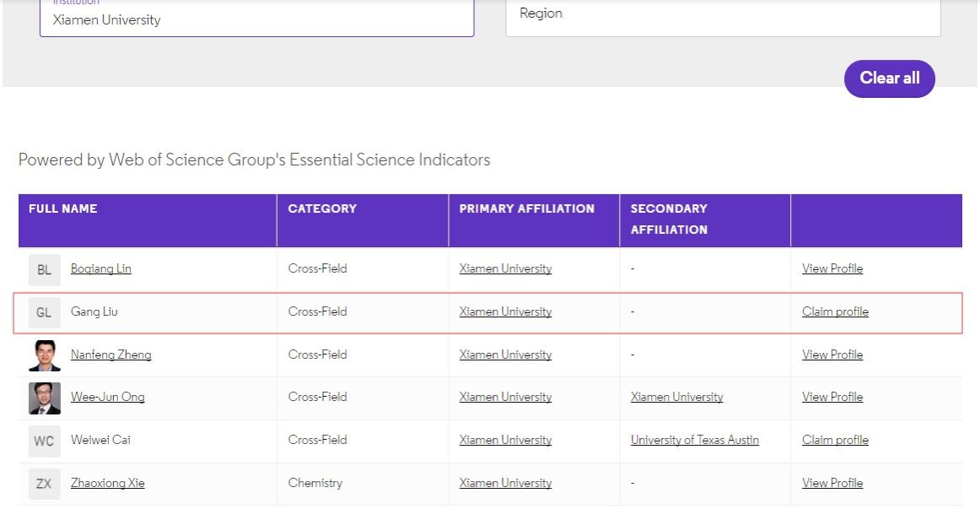Click Claim profile for Weiwei Cai
The image size is (980, 509).
[x=835, y=441]
